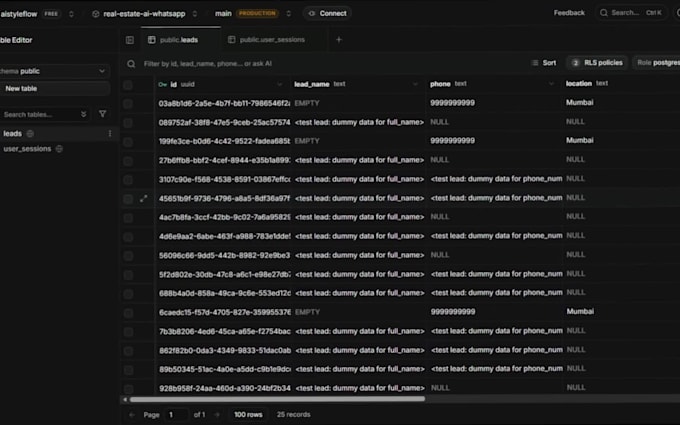
Task: Switch to the public.leads tab
Action: (x=181, y=40)
